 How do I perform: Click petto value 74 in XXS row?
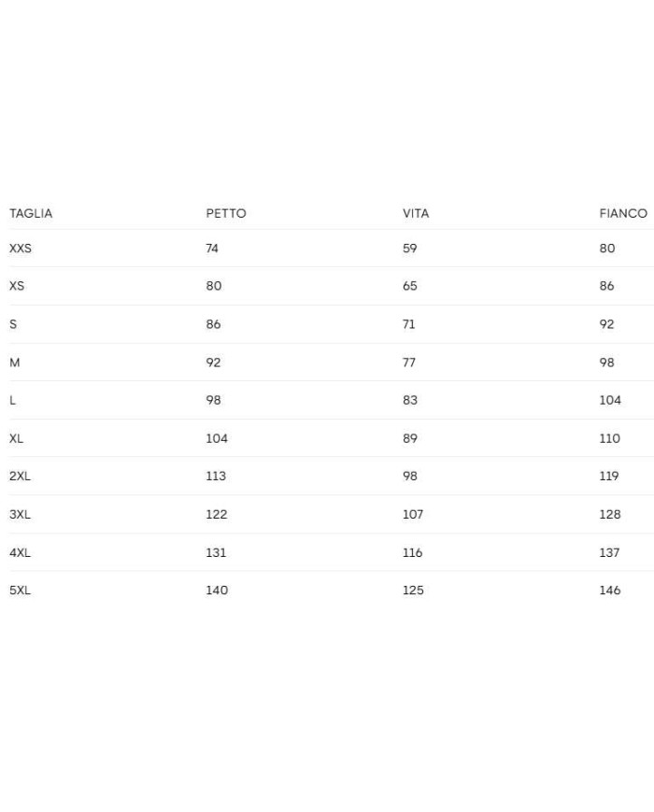(x=212, y=249)
